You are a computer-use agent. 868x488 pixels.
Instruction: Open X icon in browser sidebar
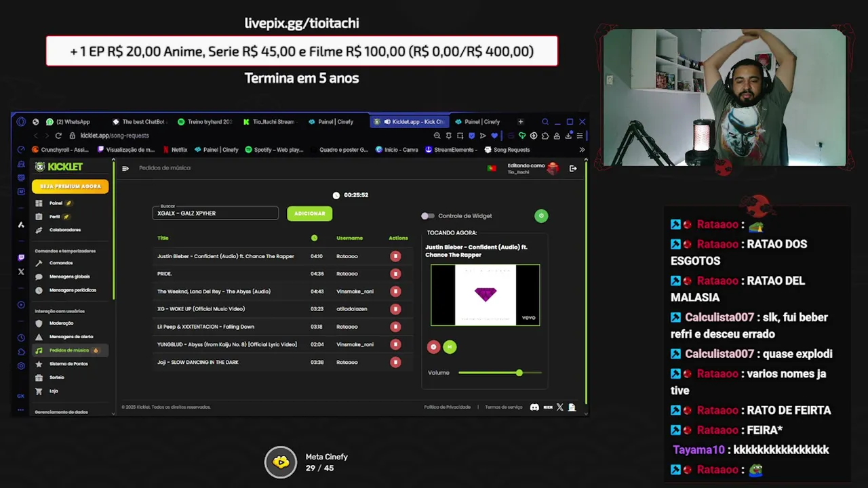(x=21, y=272)
